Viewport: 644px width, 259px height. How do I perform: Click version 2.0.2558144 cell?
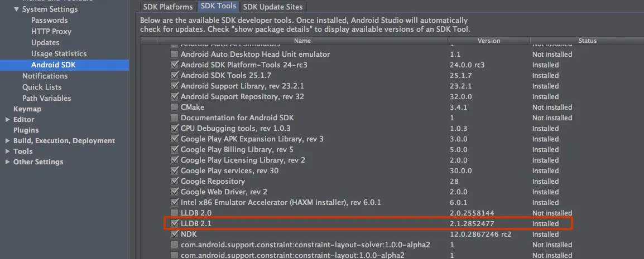472,213
